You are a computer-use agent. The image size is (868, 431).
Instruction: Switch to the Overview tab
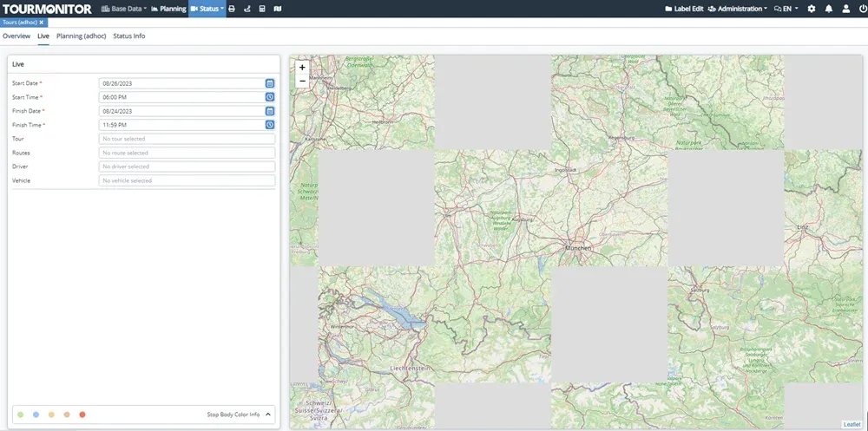(x=16, y=36)
